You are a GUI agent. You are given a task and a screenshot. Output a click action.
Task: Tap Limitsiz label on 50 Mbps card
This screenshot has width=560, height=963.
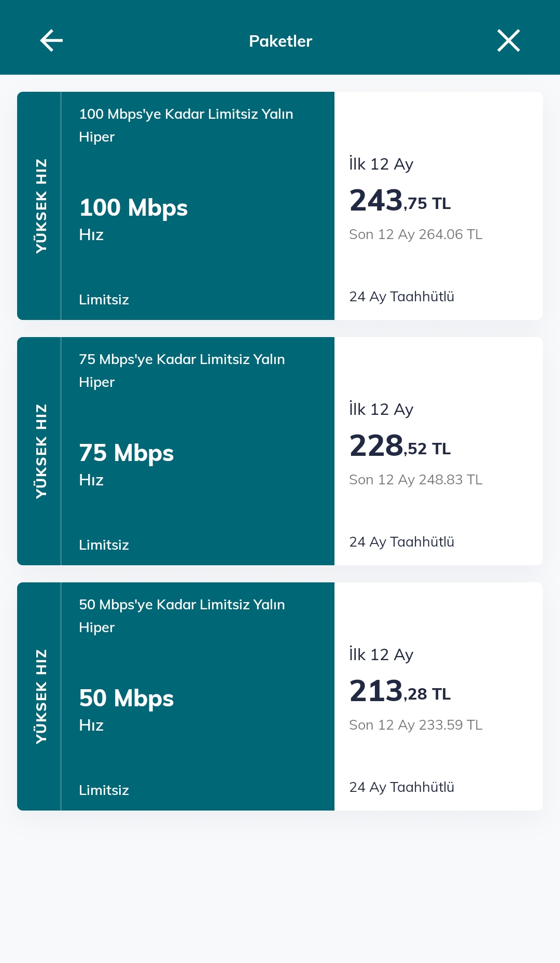104,790
